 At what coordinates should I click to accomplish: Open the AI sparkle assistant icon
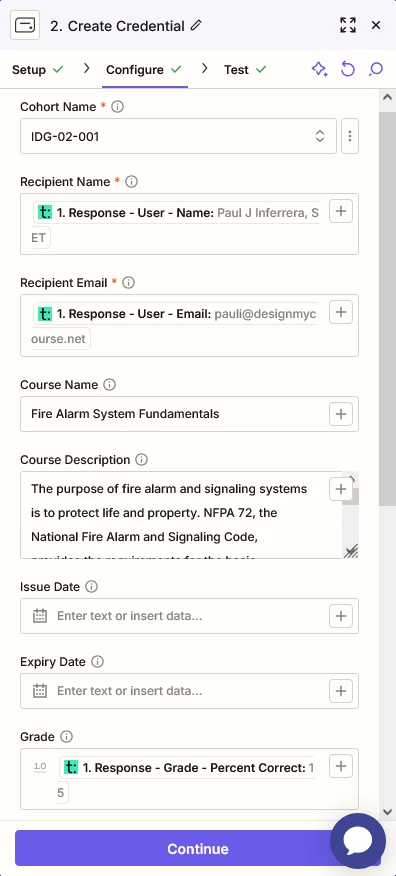click(x=319, y=69)
